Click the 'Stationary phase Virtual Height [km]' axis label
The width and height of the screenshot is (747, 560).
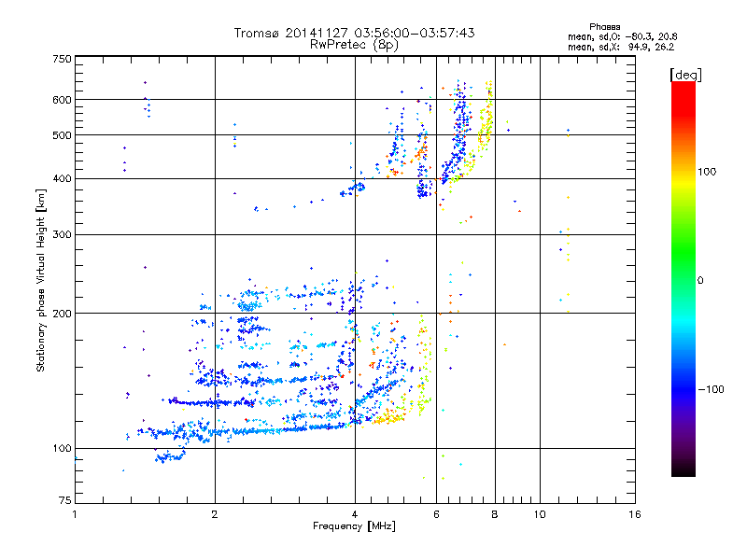(x=41, y=280)
